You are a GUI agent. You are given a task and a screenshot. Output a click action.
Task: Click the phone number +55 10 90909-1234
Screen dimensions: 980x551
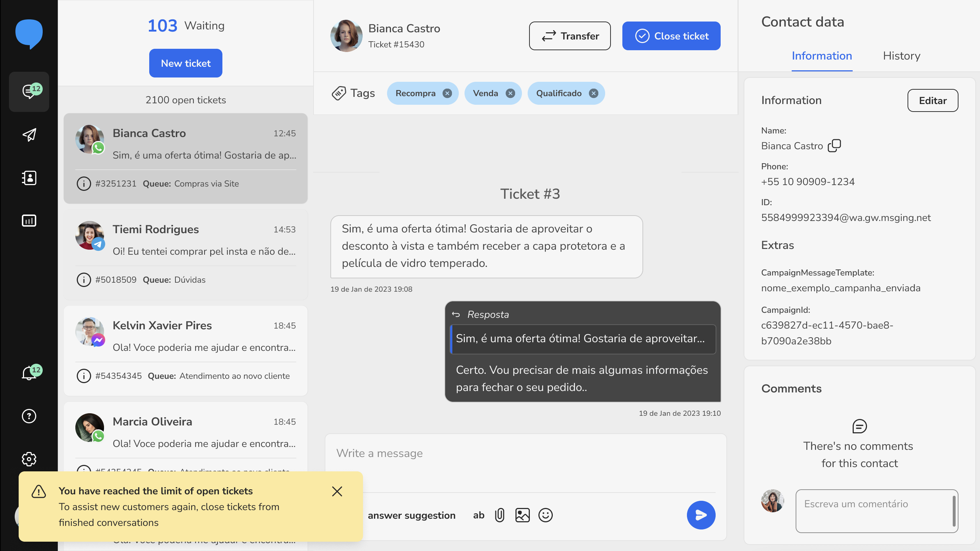pos(807,182)
